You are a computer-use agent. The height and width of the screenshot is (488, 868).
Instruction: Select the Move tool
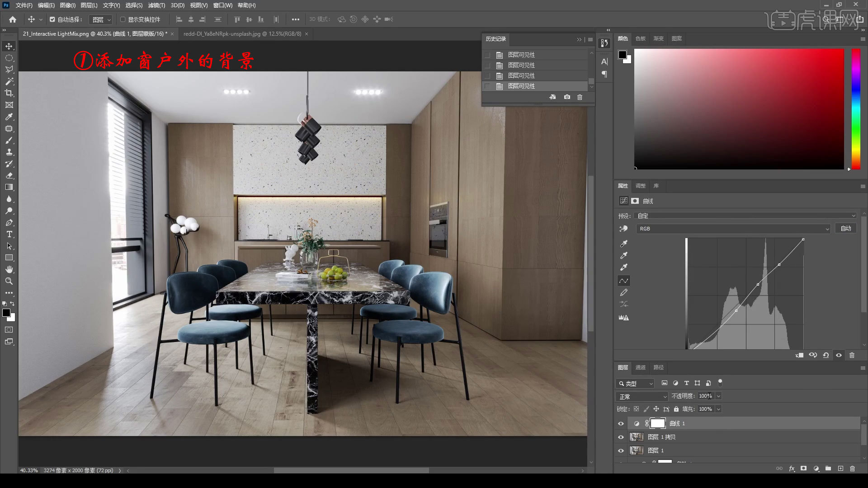coord(9,46)
